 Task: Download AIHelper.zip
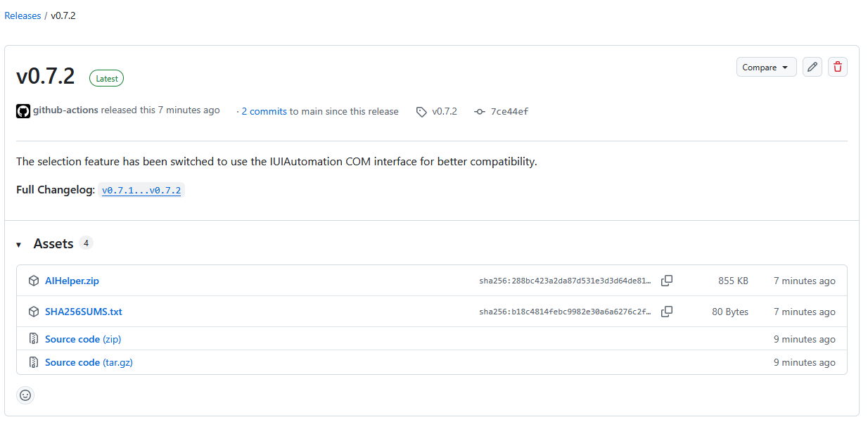pos(72,281)
